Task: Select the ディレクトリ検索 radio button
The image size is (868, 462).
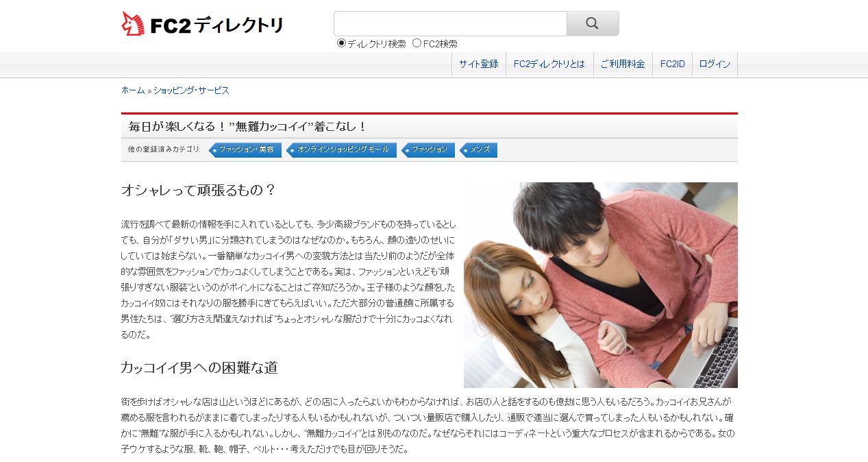Action: 340,43
